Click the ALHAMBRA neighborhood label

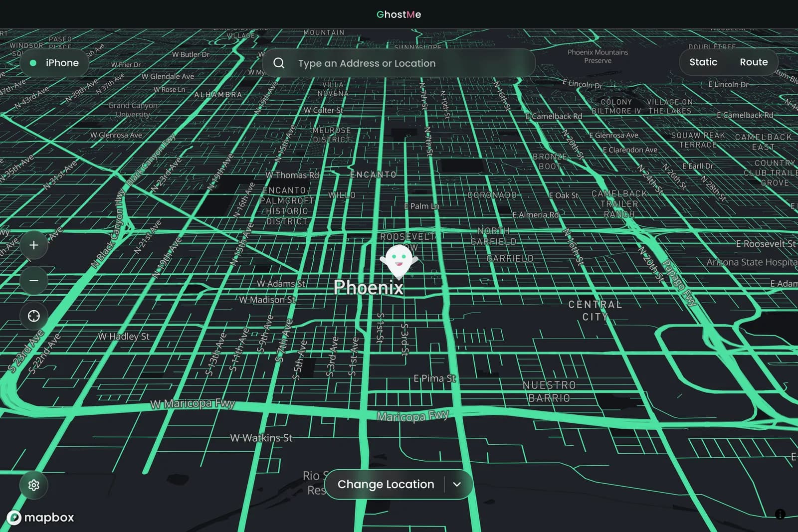(x=218, y=95)
